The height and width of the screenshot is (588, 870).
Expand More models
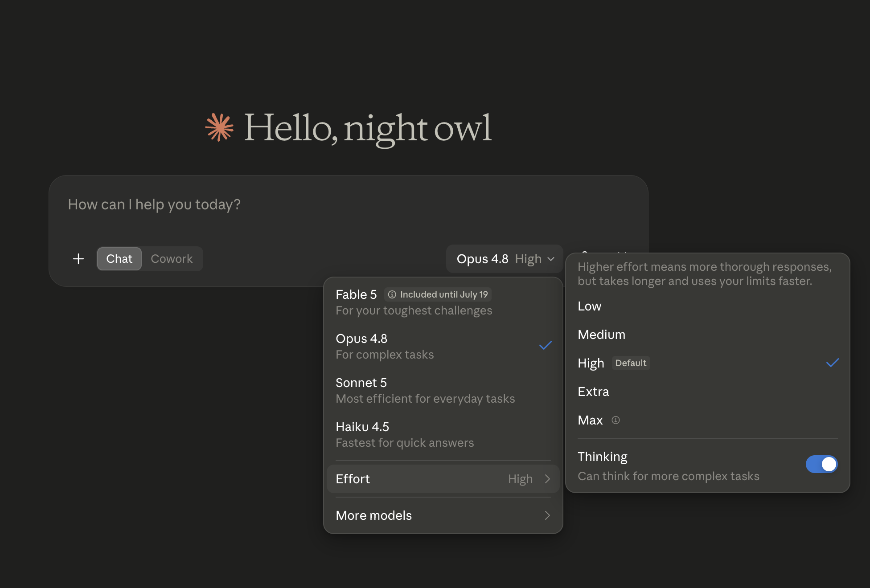pyautogui.click(x=443, y=515)
